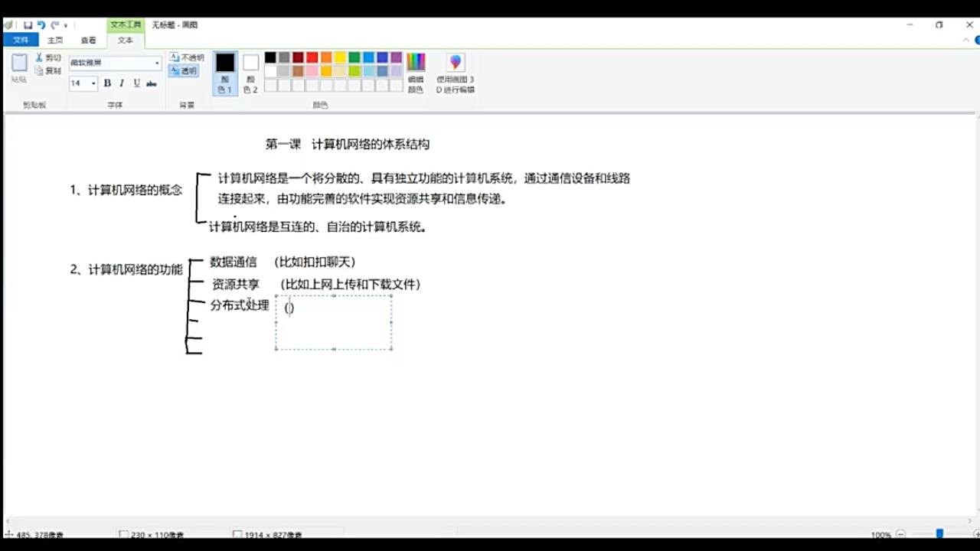Select the lime green color swatch

354,71
